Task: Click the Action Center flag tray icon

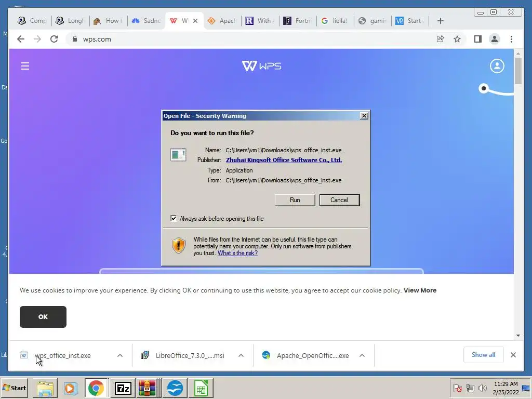Action: 457,388
